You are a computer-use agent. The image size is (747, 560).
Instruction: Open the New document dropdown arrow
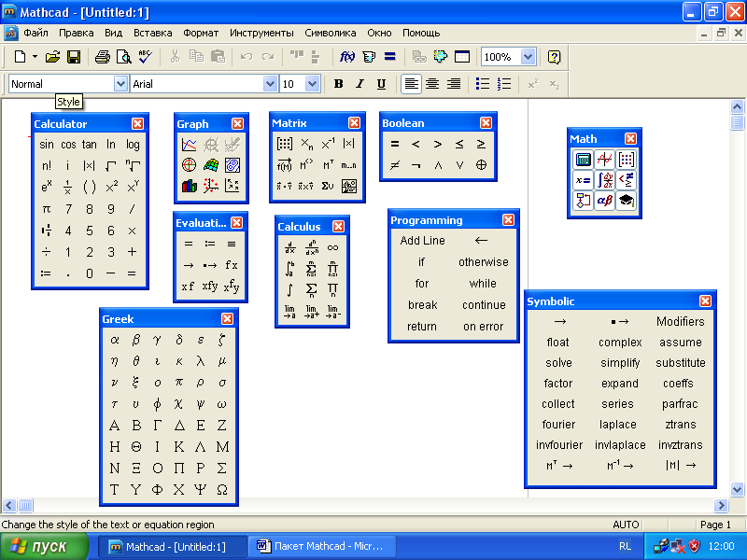click(35, 57)
